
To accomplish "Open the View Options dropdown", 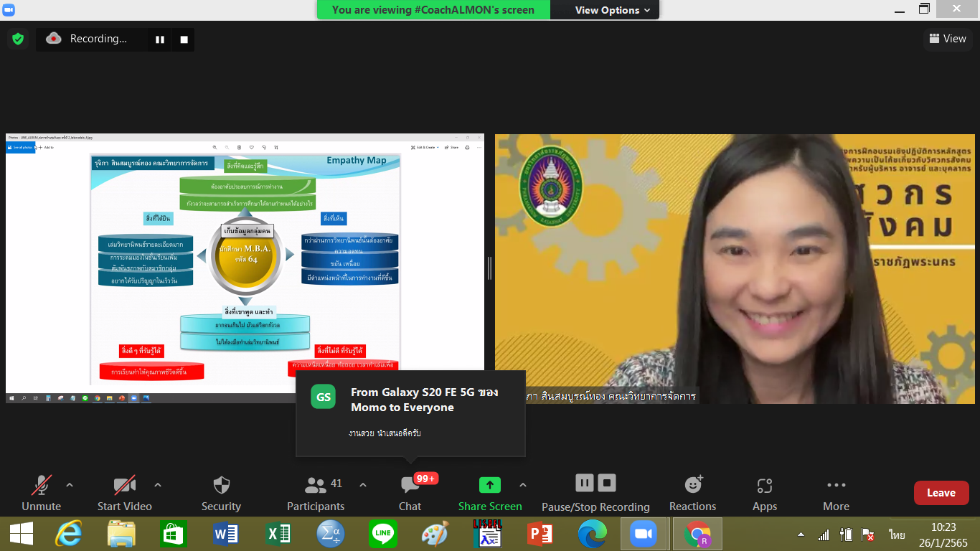I will tap(612, 10).
